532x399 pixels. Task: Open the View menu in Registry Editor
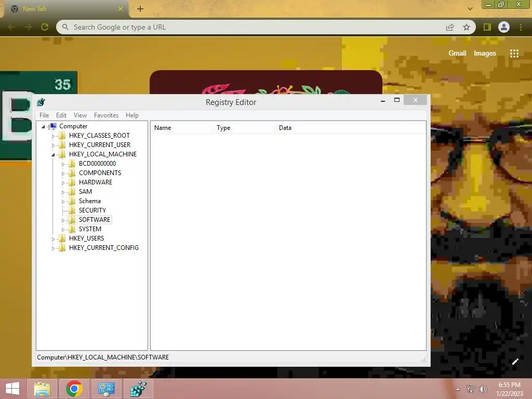80,115
